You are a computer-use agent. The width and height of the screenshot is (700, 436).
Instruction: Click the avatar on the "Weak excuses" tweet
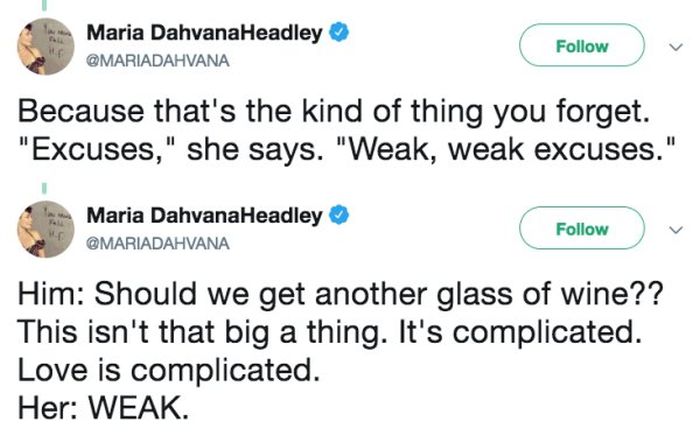(46, 46)
